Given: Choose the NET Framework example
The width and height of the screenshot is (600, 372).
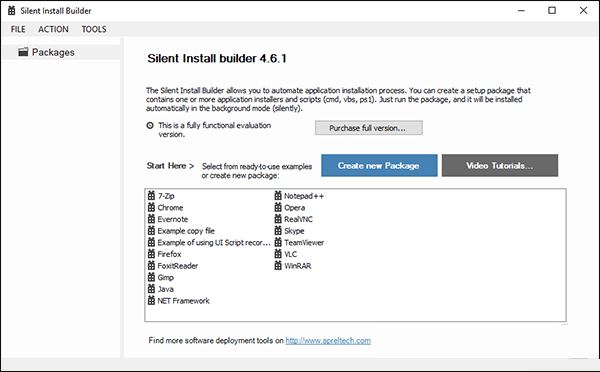Looking at the screenshot, I should 179,300.
